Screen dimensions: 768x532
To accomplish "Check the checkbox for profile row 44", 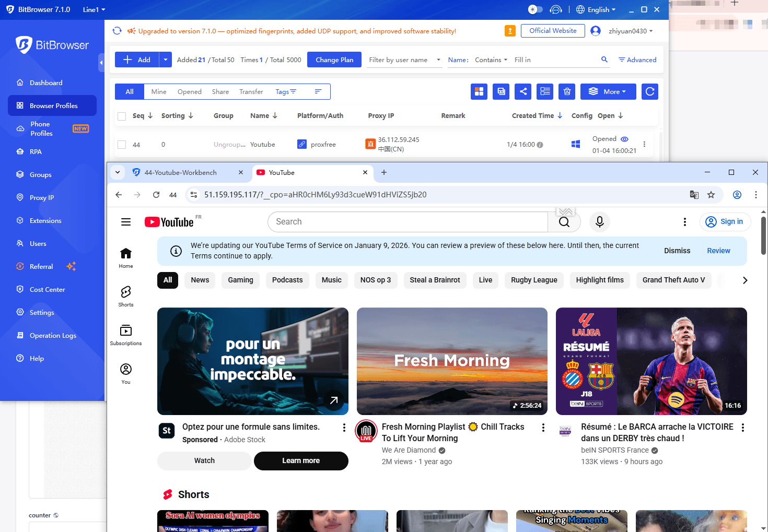I will (122, 144).
